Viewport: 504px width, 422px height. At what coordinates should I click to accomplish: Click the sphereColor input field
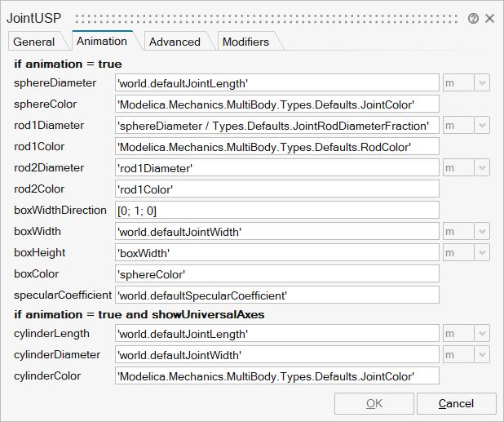pyautogui.click(x=277, y=104)
